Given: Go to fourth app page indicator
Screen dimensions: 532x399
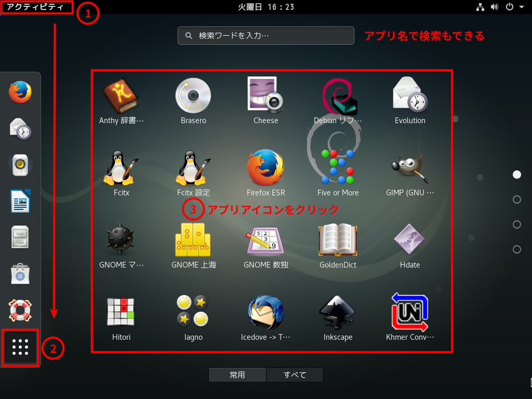Looking at the screenshot, I should (x=517, y=249).
